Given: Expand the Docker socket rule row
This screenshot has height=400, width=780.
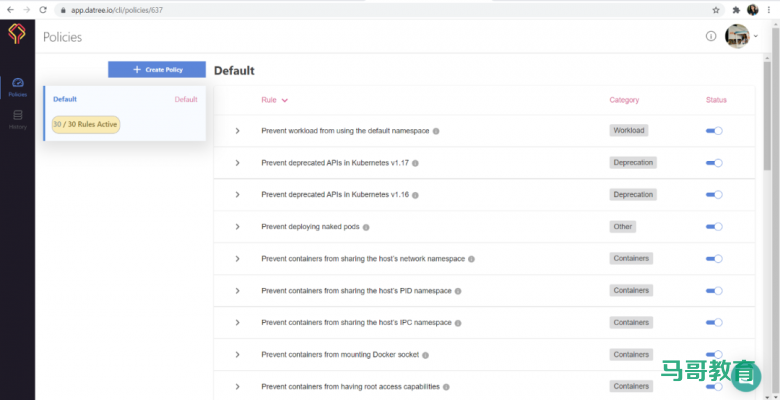Looking at the screenshot, I should [237, 355].
